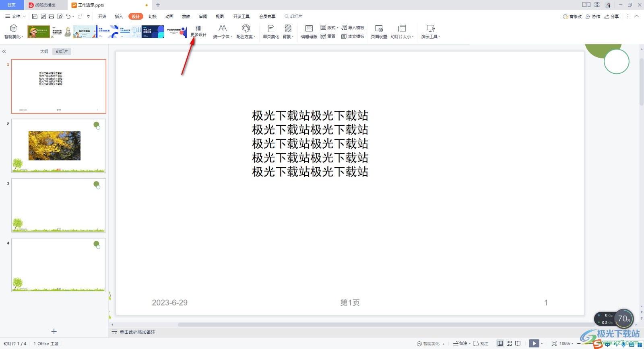
Task: Open 统一字体 unify fonts tool
Action: (223, 31)
